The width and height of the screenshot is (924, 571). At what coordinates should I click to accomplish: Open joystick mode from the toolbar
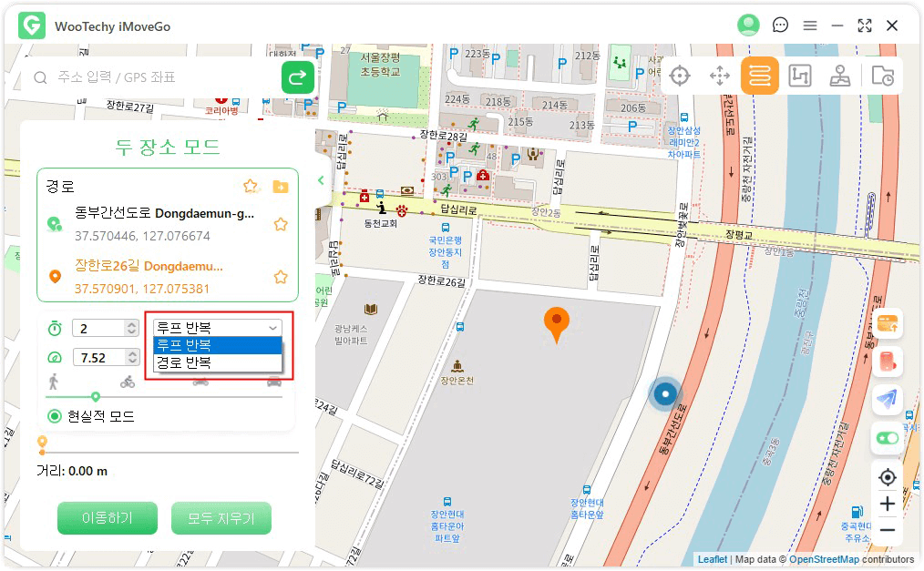pos(840,76)
